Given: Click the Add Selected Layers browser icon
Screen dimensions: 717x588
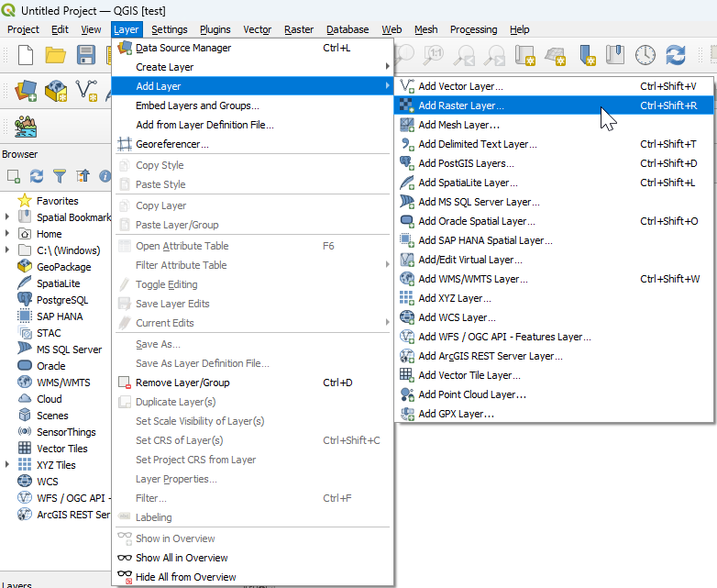Looking at the screenshot, I should pyautogui.click(x=14, y=175).
